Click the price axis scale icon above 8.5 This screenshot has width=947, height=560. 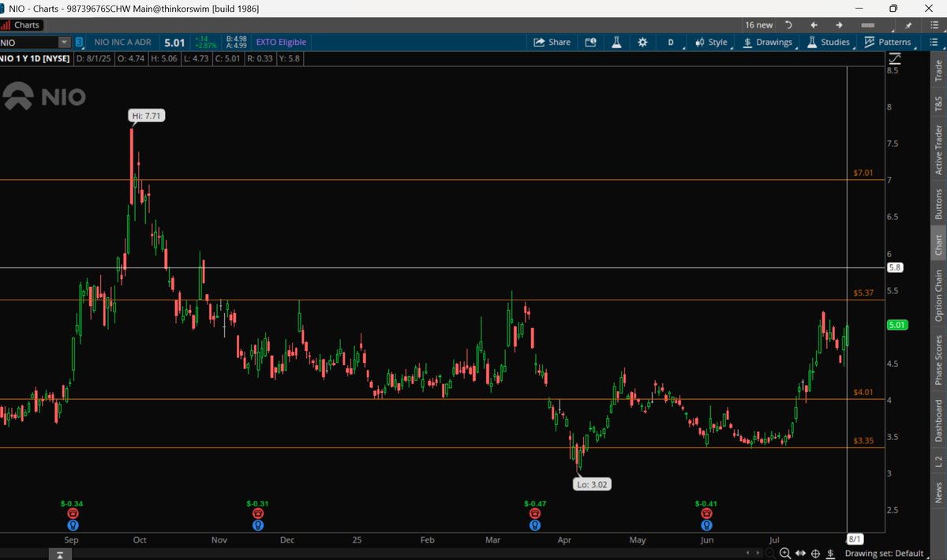click(x=894, y=58)
